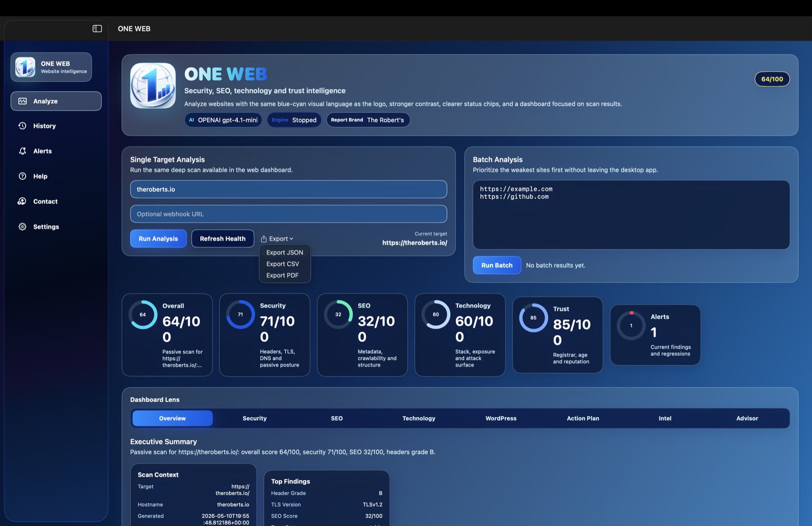Viewport: 812px width, 526px height.
Task: Click the Help question-mark icon
Action: tap(23, 176)
